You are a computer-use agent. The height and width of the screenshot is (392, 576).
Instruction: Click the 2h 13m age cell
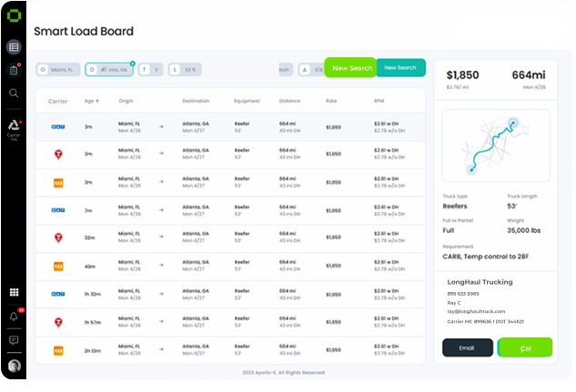coord(93,351)
